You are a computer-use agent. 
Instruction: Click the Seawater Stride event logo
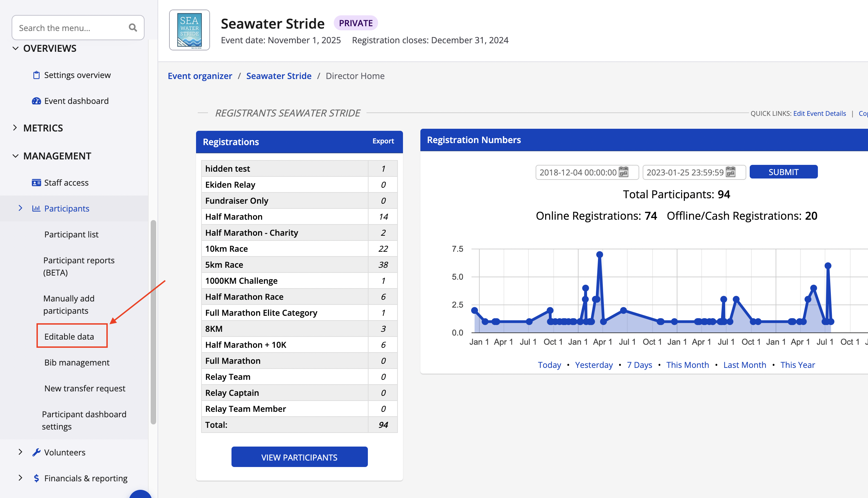point(189,30)
